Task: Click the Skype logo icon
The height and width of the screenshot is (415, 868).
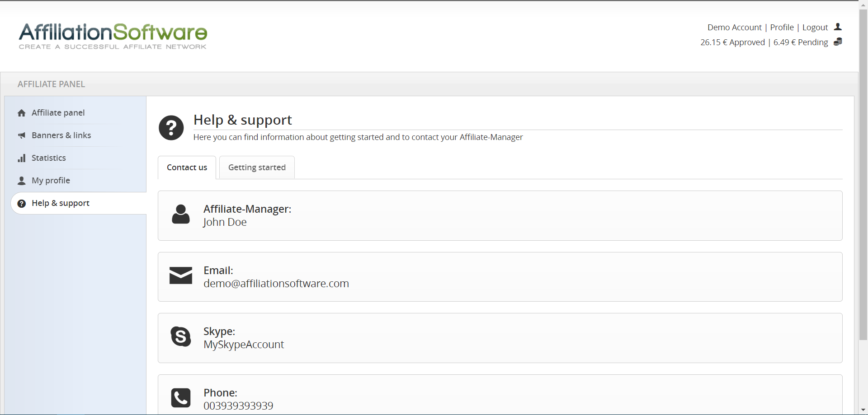Action: pyautogui.click(x=181, y=336)
